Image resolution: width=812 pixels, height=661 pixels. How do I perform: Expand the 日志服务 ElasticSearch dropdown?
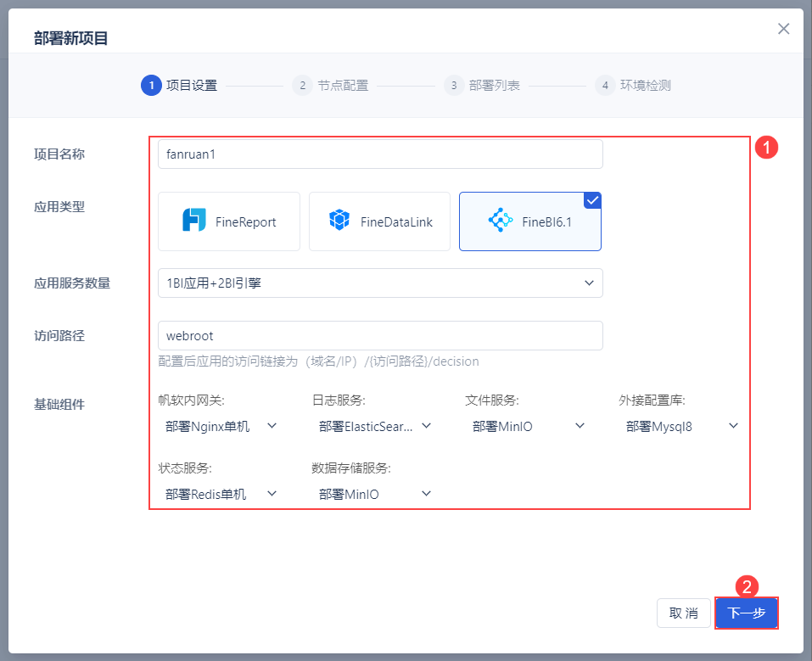point(375,426)
